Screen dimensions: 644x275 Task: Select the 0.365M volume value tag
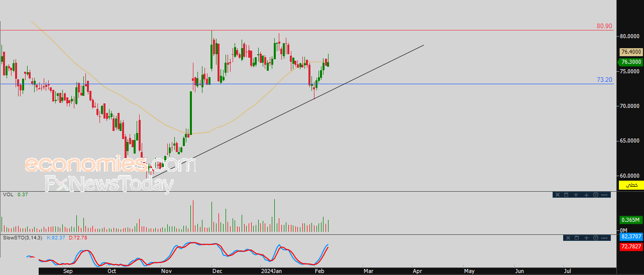tap(631, 220)
